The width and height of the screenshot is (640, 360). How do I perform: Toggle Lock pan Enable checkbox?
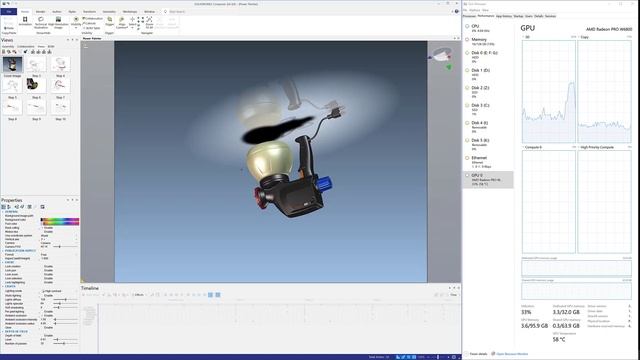[42, 271]
